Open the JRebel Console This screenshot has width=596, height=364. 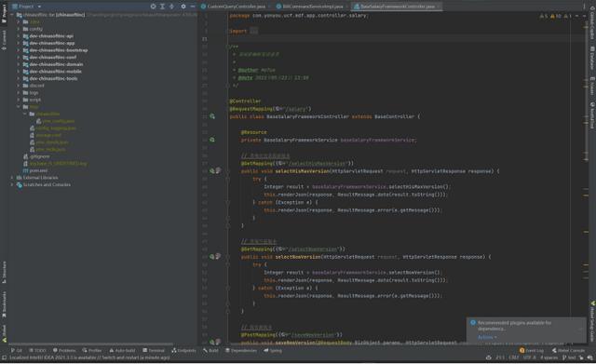pos(568,350)
